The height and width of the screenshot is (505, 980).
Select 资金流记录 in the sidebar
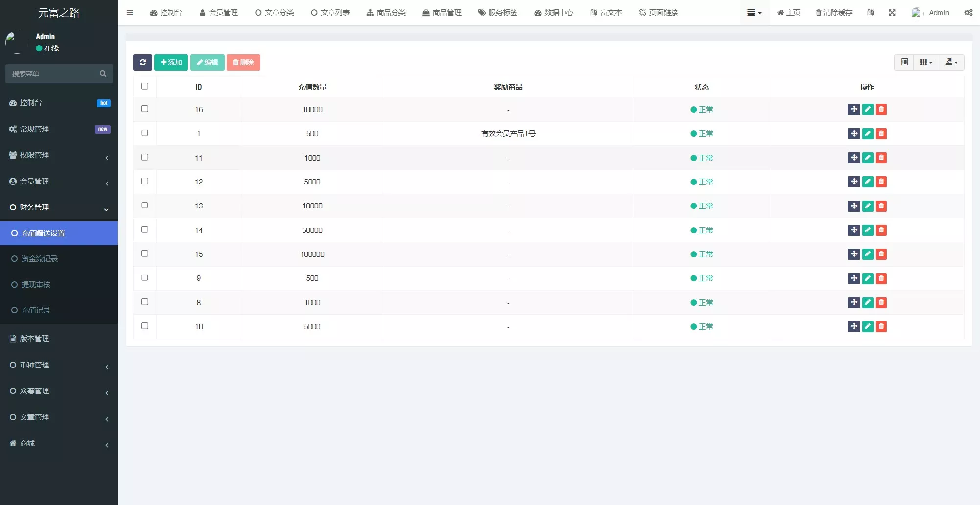pos(40,259)
